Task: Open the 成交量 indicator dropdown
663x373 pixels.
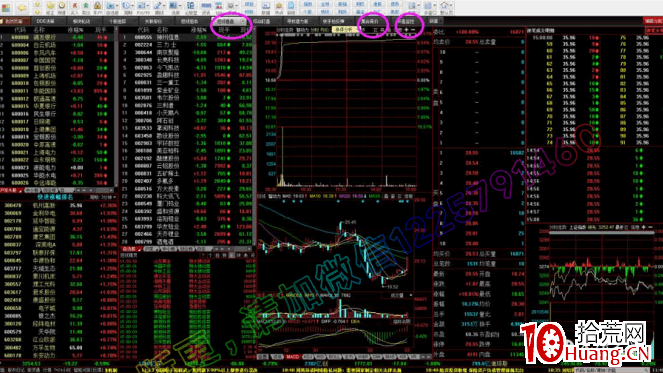Action: (x=397, y=295)
